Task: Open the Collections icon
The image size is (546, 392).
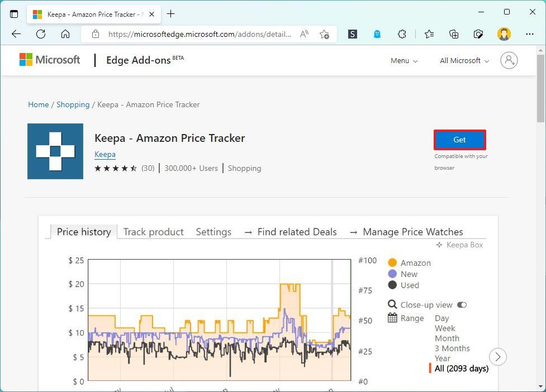Action: [453, 34]
